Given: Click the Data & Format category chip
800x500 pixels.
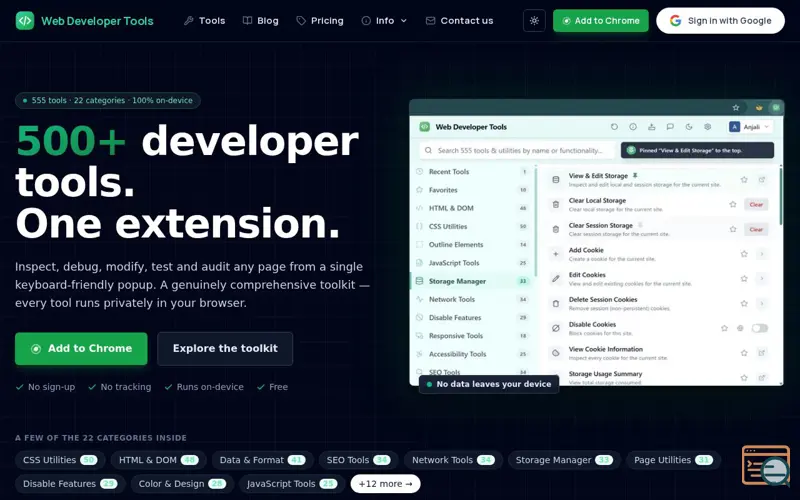Looking at the screenshot, I should [x=261, y=460].
